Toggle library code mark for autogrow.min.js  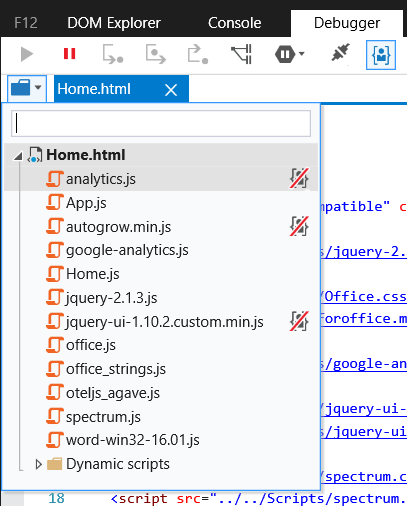point(299,226)
